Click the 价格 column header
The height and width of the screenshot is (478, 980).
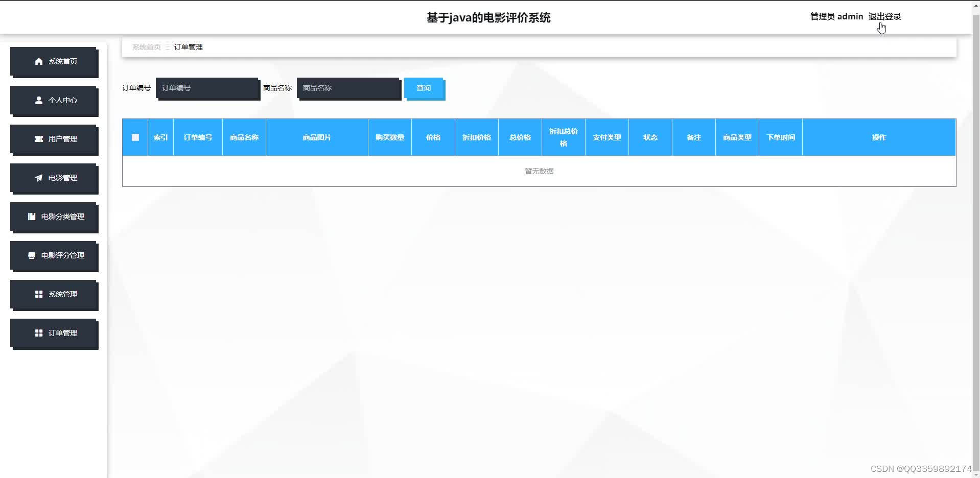pyautogui.click(x=433, y=137)
